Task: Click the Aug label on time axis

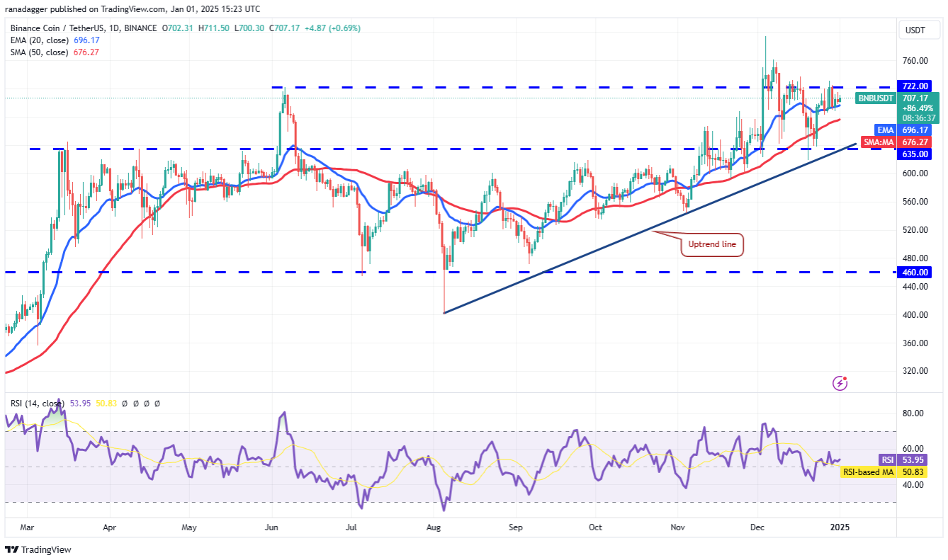Action: (434, 527)
